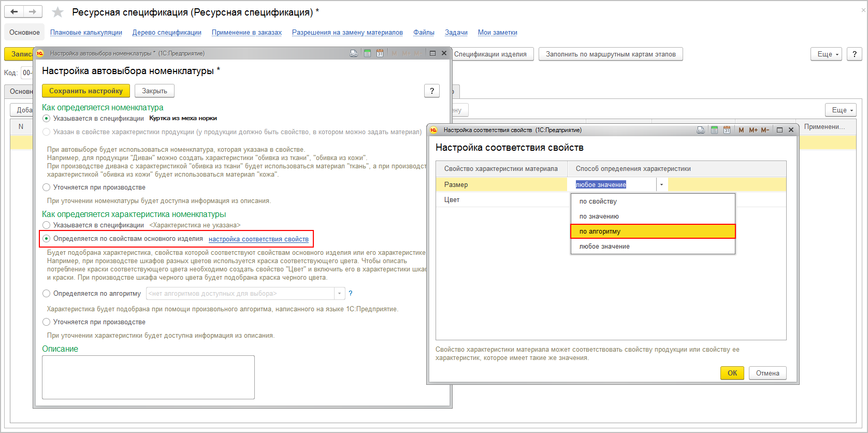Click 'Отмена' in property mapping dialog
This screenshot has height=433, width=868.
click(x=768, y=373)
